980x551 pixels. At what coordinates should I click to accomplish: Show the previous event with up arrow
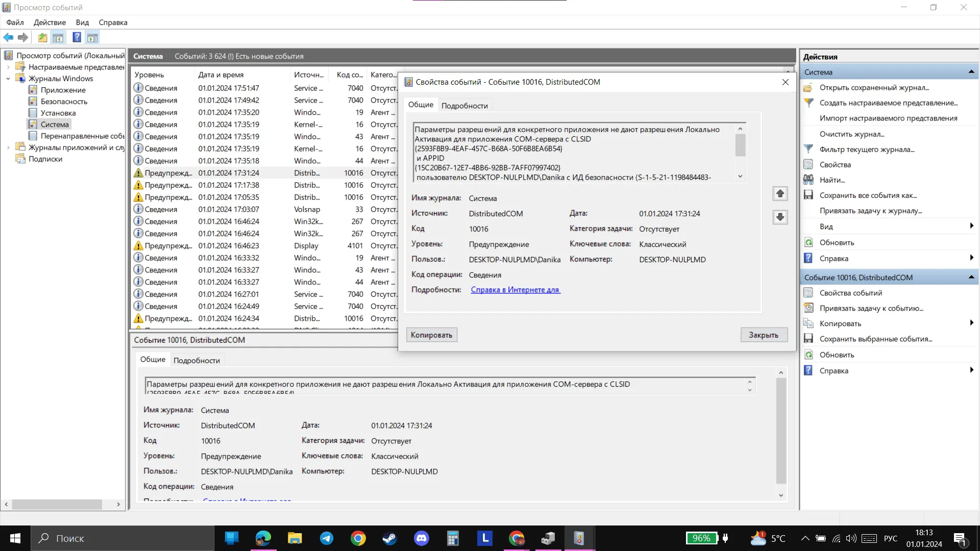(x=780, y=194)
